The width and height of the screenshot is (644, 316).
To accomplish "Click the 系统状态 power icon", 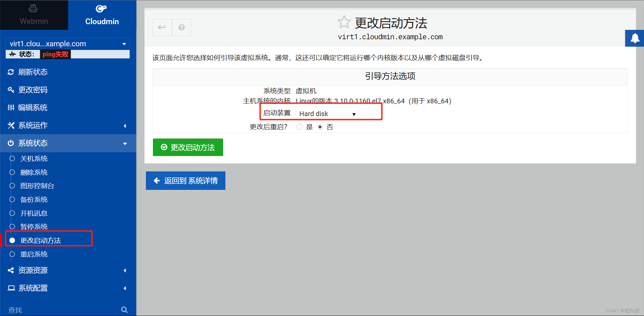I will click(x=11, y=143).
